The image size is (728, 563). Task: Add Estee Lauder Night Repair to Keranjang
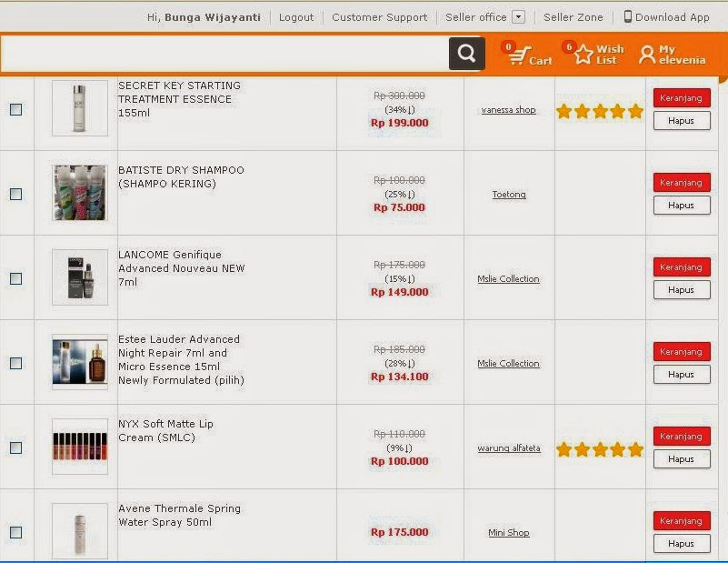click(682, 352)
